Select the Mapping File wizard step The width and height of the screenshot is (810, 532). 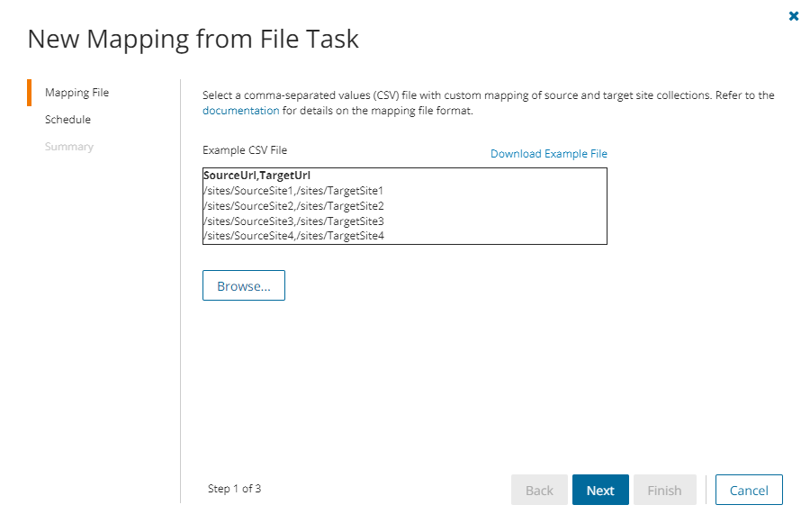[x=76, y=93]
